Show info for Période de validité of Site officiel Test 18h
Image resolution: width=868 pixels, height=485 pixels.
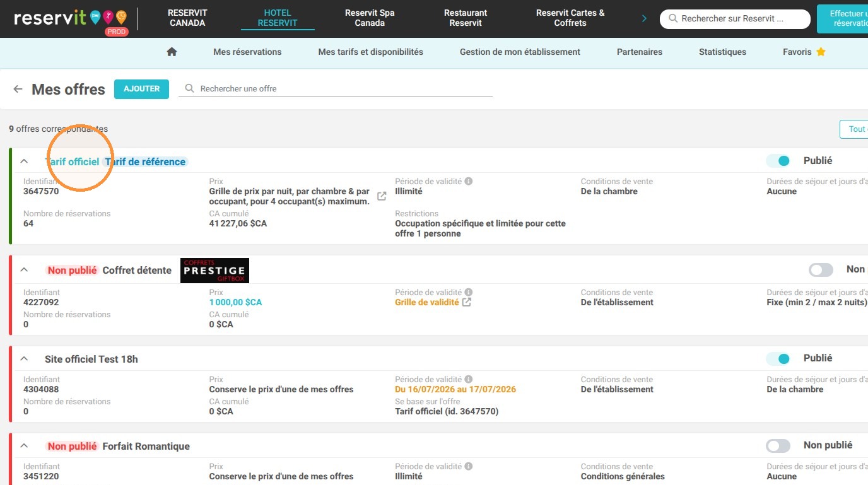[469, 379]
